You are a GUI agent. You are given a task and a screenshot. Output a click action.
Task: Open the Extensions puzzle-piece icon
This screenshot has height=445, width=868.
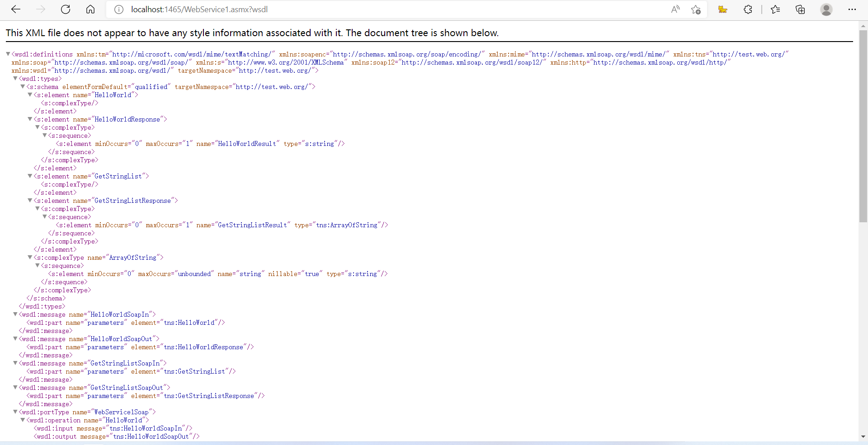pyautogui.click(x=748, y=9)
